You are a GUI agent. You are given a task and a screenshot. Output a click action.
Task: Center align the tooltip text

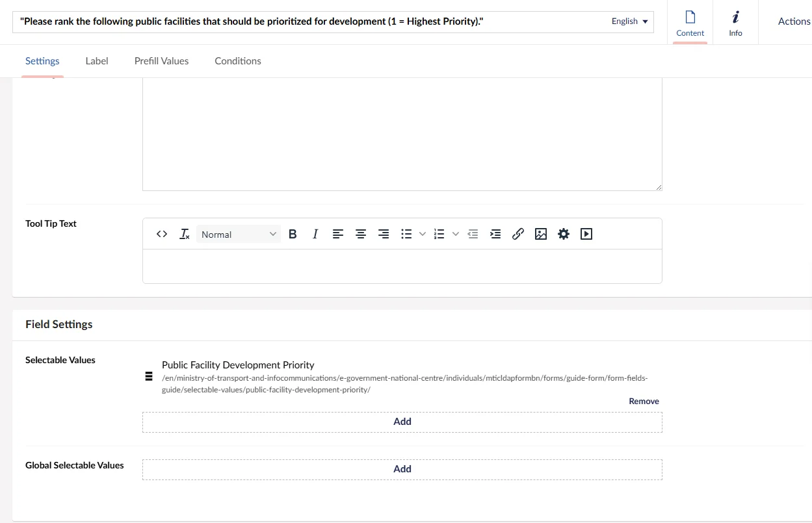361,235
